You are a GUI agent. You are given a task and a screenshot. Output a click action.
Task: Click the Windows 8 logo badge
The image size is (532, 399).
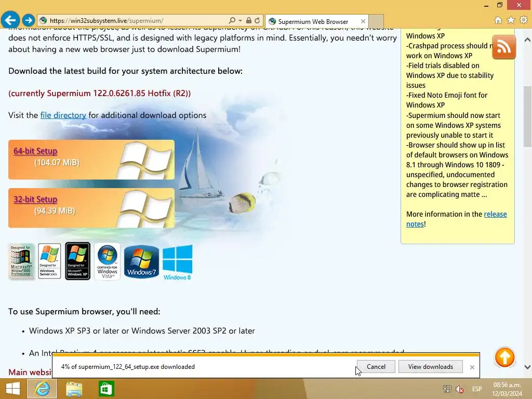click(178, 262)
